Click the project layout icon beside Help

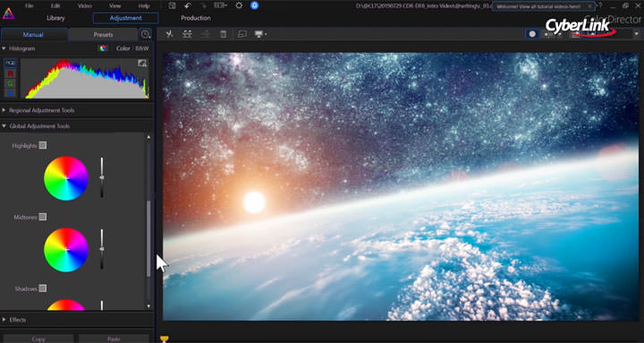[x=172, y=5]
